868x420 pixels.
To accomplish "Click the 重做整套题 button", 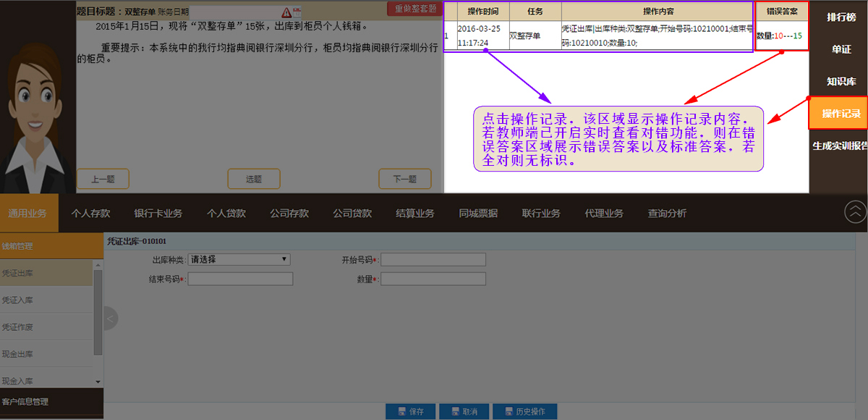I will (x=415, y=9).
